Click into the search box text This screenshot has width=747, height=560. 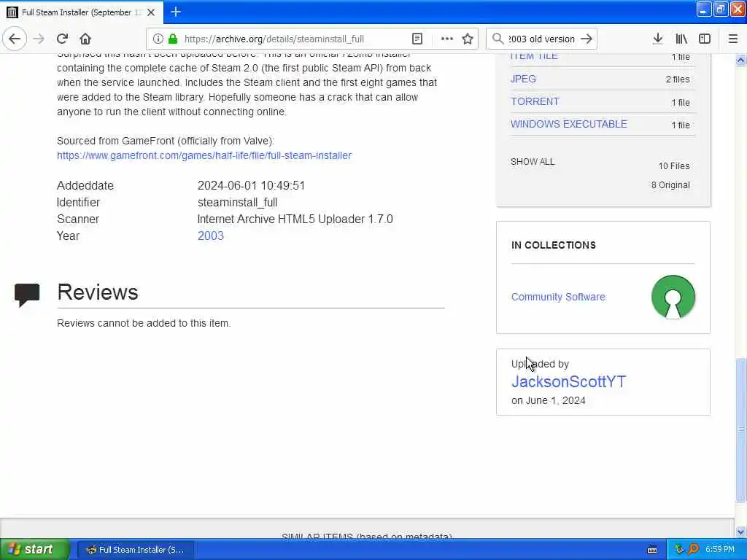(541, 39)
